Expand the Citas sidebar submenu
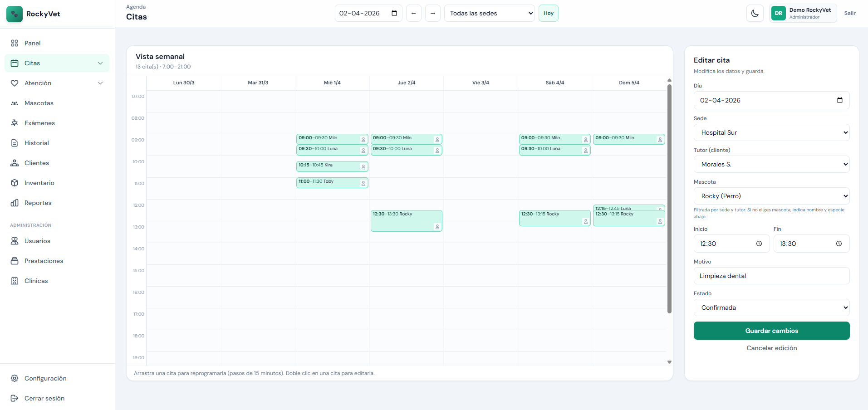868x410 pixels. (100, 63)
